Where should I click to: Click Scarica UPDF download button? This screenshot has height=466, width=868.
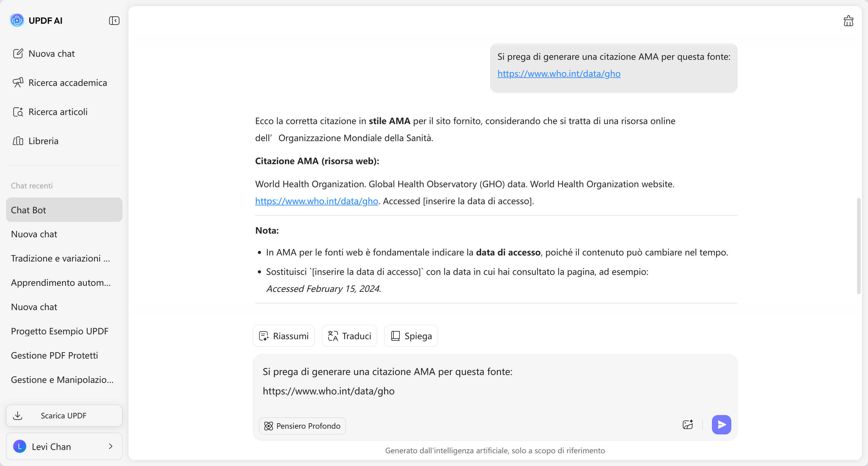tap(64, 415)
